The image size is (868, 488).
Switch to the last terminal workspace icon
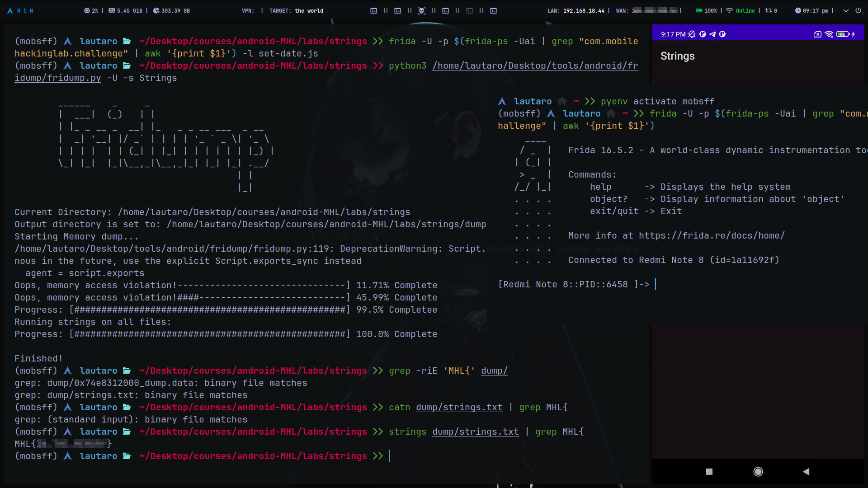coord(493,10)
